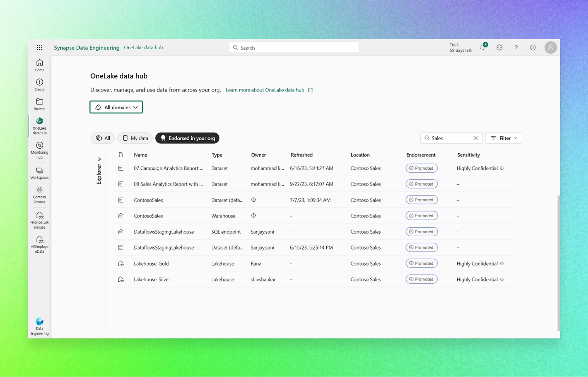Open help question mark icon

[516, 48]
